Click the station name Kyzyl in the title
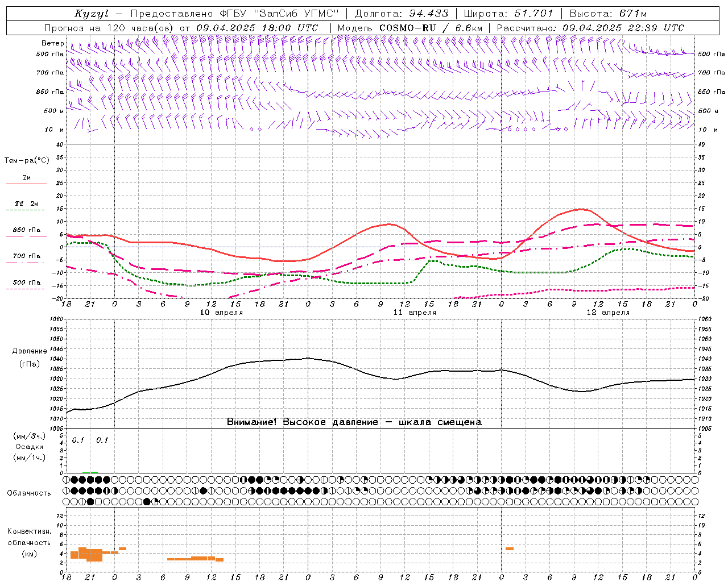The height and width of the screenshot is (582, 728). (x=92, y=14)
